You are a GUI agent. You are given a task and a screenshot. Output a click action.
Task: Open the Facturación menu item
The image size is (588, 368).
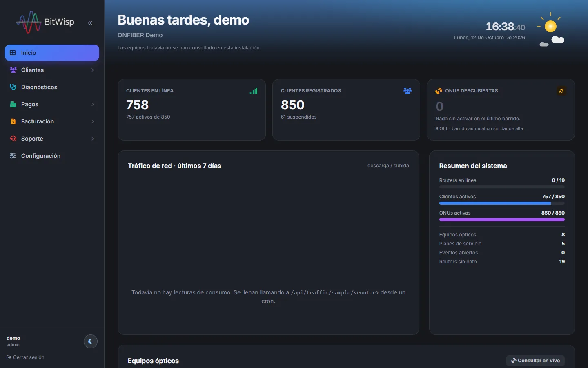[52, 121]
